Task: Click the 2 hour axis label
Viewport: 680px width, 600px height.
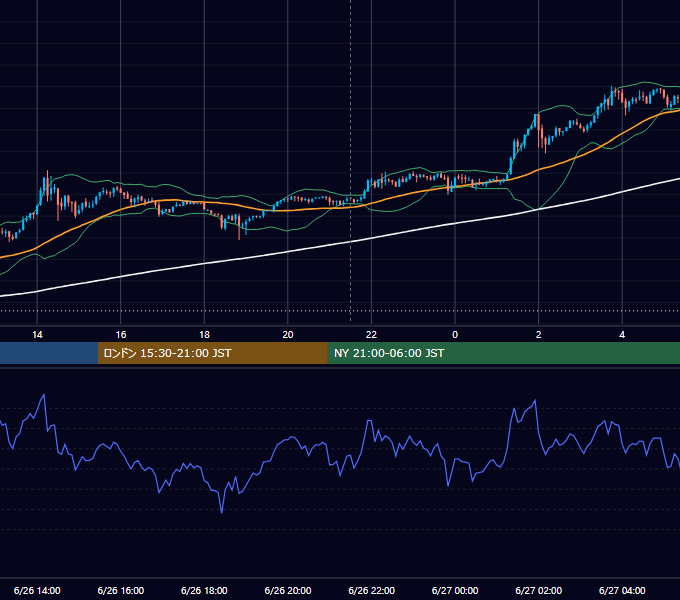Action: [539, 335]
